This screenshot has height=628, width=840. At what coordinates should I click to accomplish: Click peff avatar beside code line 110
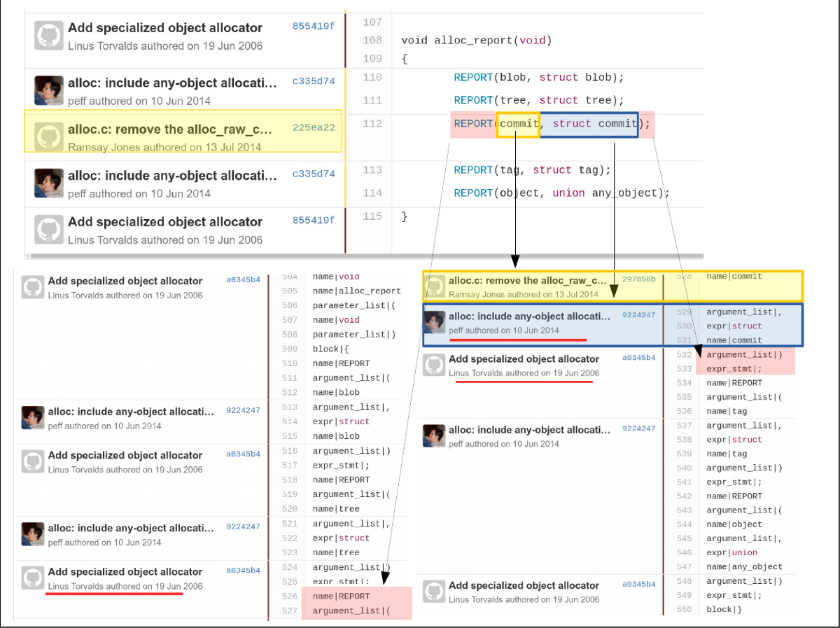click(49, 91)
